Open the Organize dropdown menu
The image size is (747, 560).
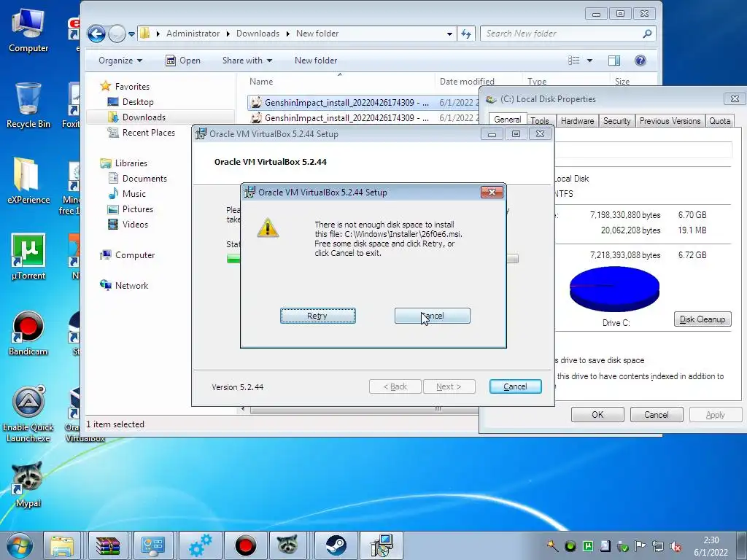click(x=120, y=61)
